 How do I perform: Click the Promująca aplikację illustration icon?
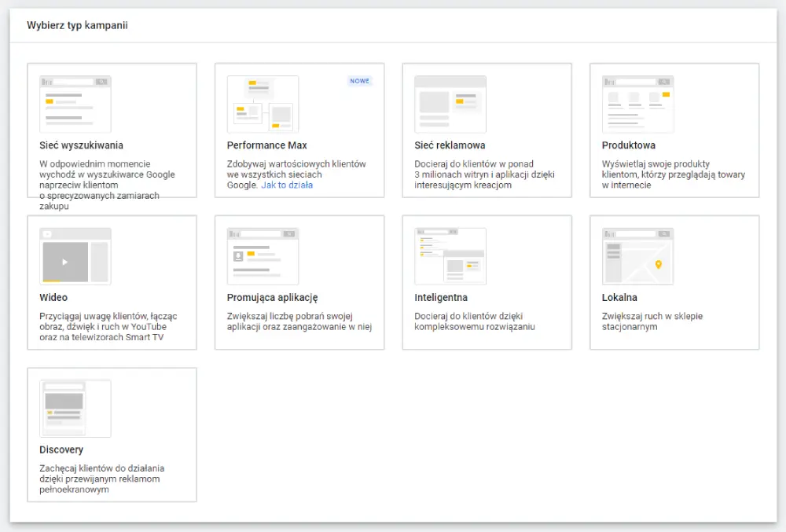point(263,256)
